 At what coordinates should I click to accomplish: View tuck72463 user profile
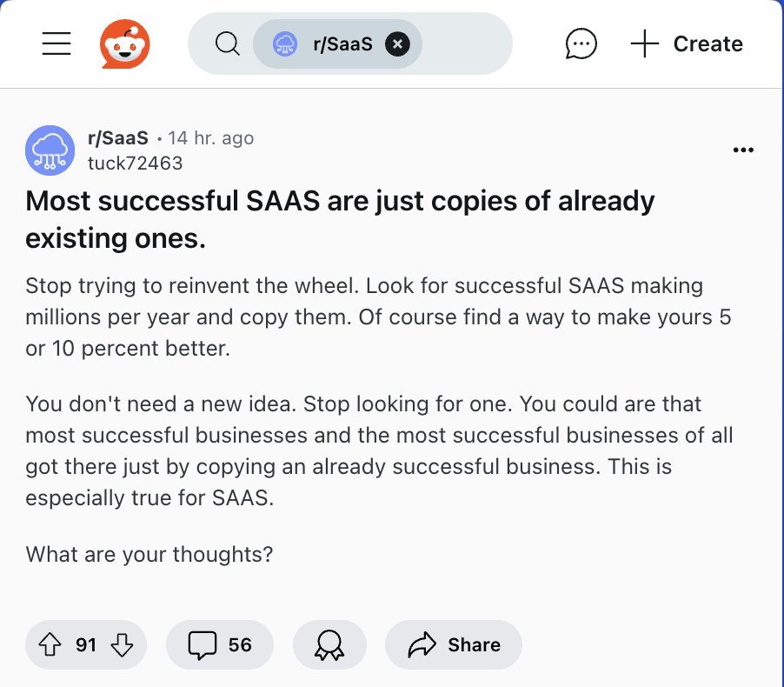click(136, 163)
